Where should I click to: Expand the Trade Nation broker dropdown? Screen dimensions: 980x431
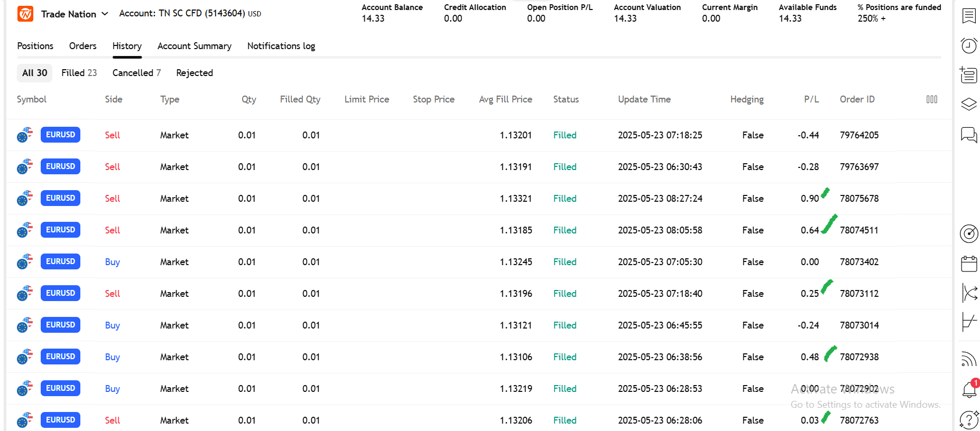click(105, 14)
